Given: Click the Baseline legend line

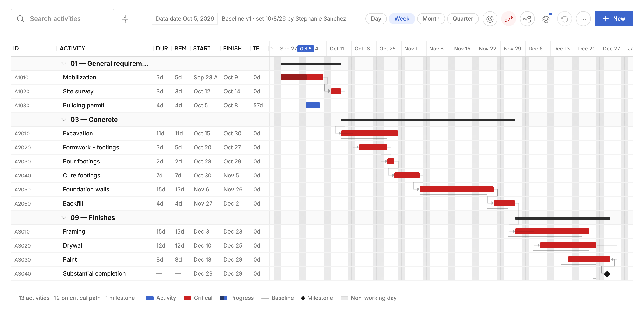Looking at the screenshot, I should 265,298.
